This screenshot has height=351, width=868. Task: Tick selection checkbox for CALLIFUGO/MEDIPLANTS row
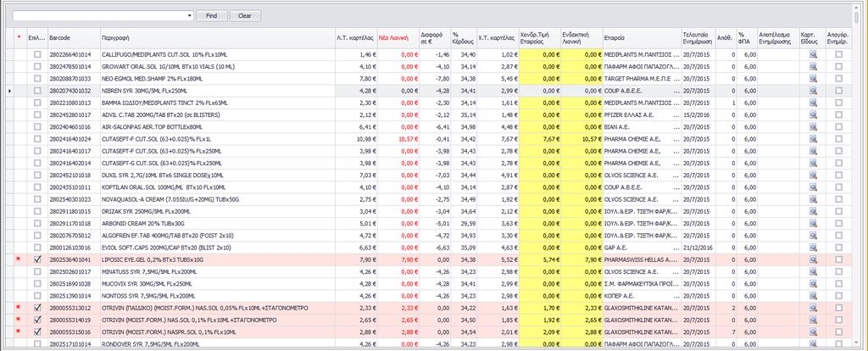click(x=37, y=54)
